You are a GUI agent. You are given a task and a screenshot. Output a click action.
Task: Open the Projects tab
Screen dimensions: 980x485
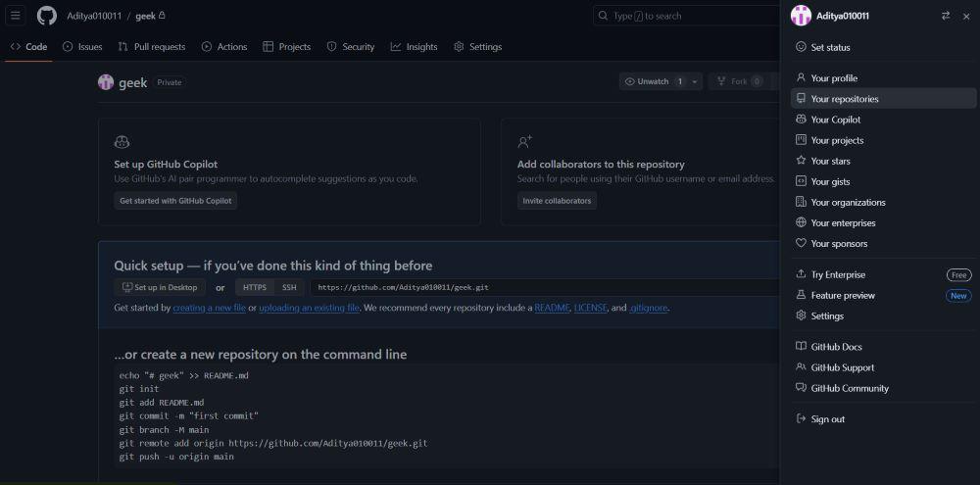(287, 47)
